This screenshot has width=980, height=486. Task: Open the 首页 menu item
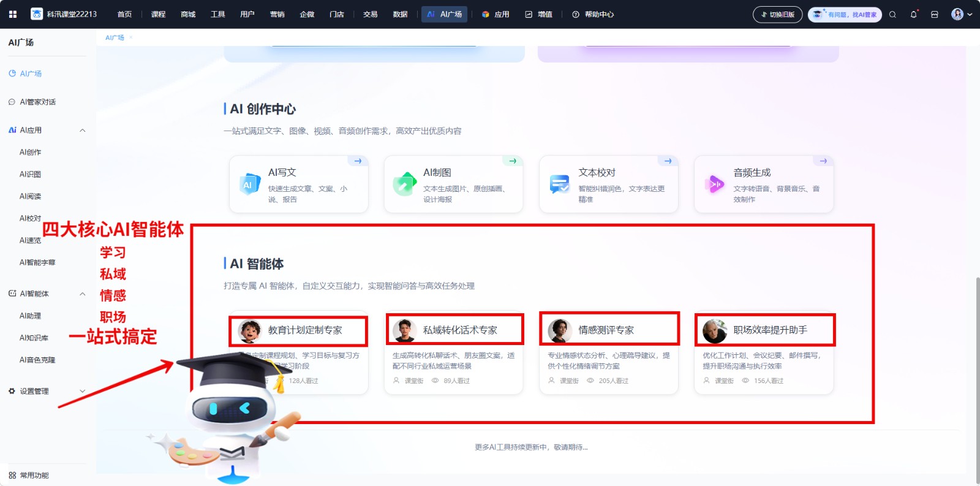[124, 14]
